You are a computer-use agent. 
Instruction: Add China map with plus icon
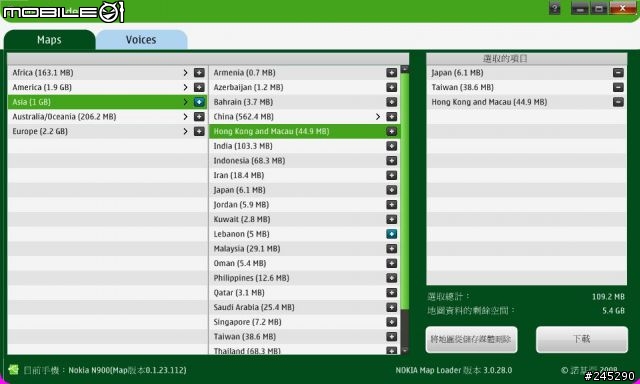click(x=391, y=117)
